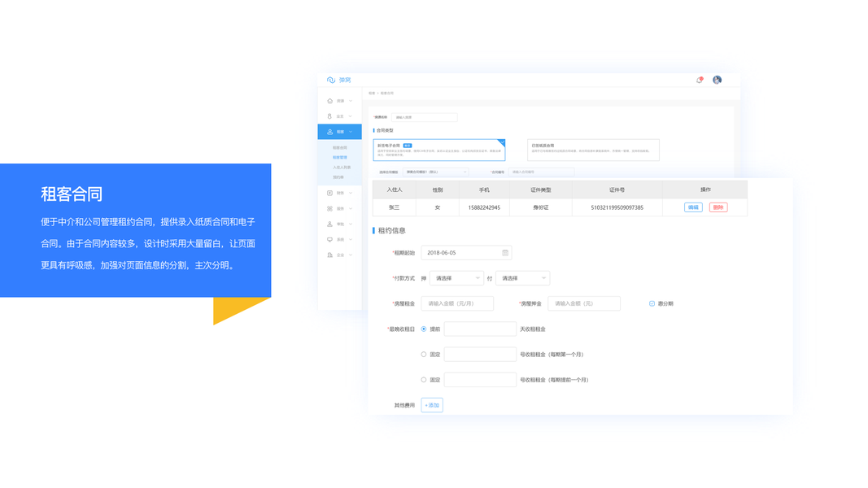The width and height of the screenshot is (868, 488).
Task: Click the name input field at top of form
Action: 425,117
